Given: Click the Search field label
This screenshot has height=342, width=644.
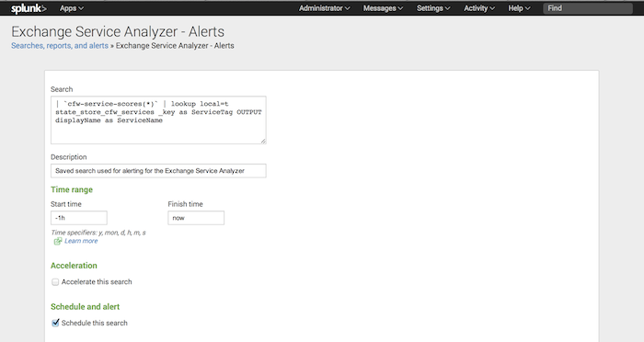Looking at the screenshot, I should (62, 89).
